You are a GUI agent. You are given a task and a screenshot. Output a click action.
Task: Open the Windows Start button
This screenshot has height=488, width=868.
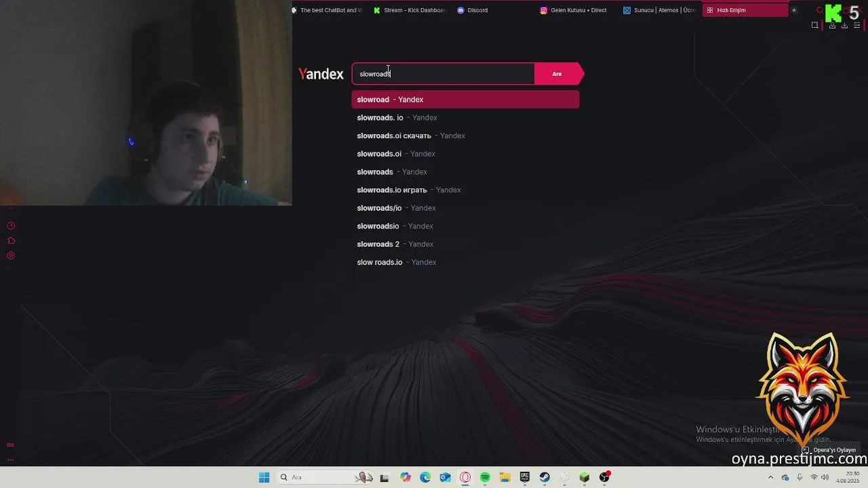(x=264, y=477)
